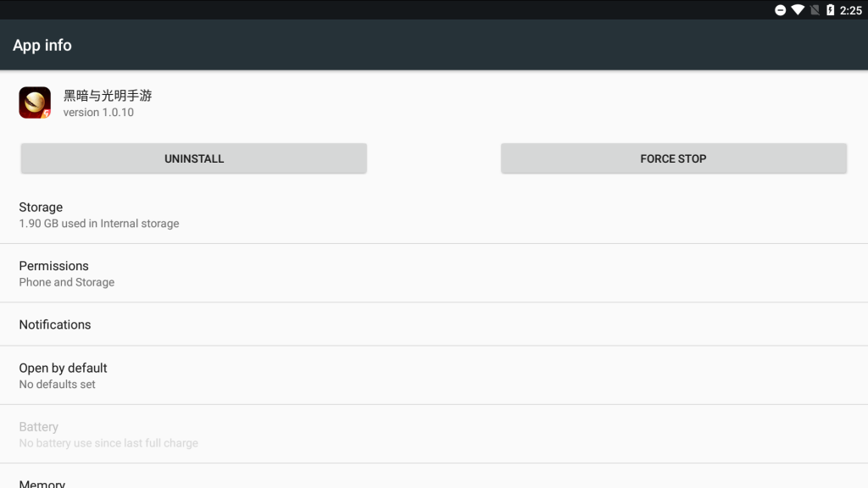
Task: Click the app name 黑暗与光明手游 text
Action: click(108, 96)
